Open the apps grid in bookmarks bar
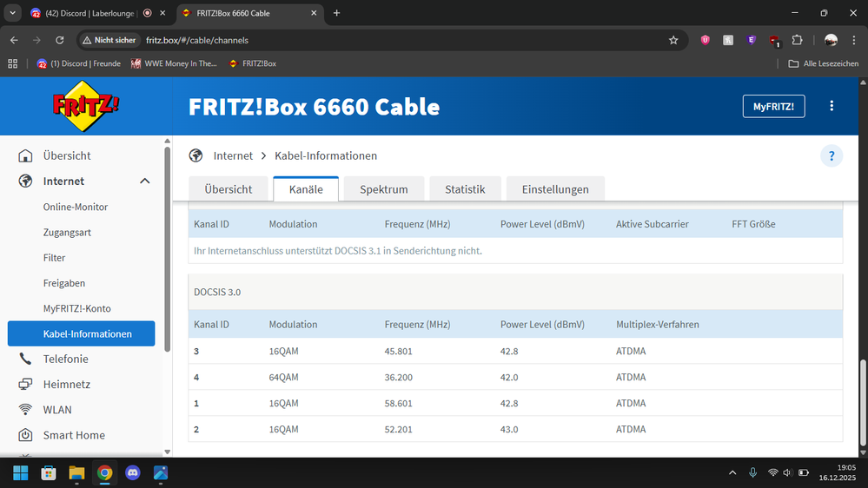 (13, 63)
